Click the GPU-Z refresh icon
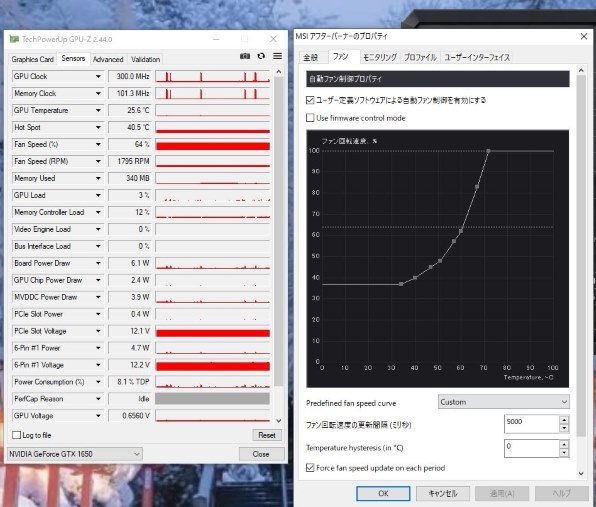The image size is (596, 507). tap(261, 56)
